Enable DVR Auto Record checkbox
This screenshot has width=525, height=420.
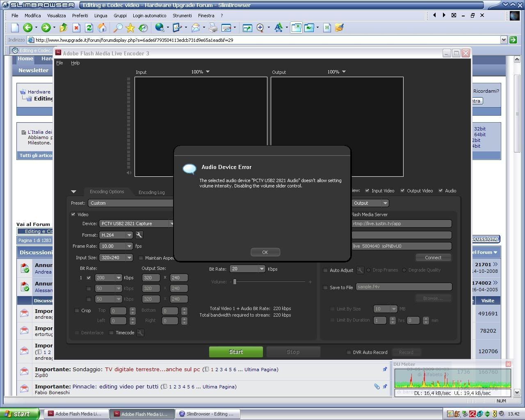349,352
